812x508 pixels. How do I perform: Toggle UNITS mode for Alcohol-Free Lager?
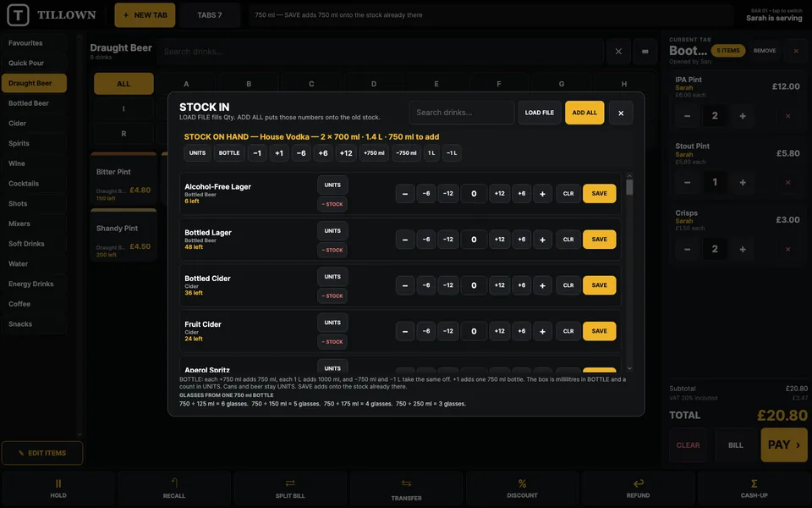(x=332, y=185)
